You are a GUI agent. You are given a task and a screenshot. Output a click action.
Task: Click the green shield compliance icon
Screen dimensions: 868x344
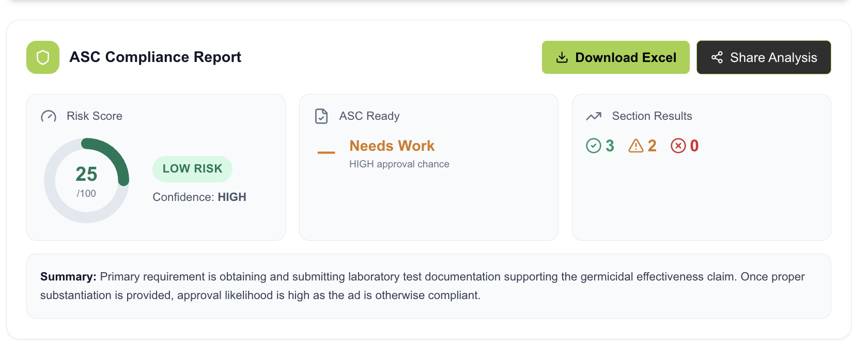pyautogui.click(x=43, y=57)
